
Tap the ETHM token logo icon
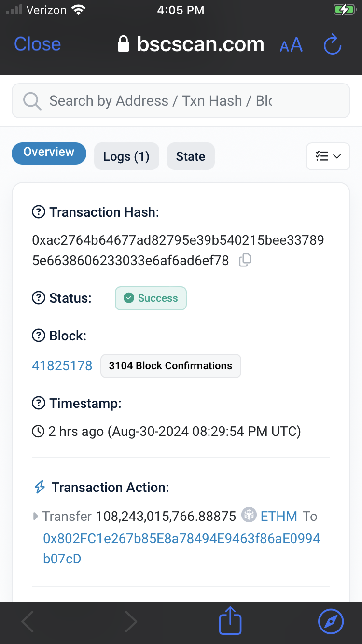coord(249,516)
